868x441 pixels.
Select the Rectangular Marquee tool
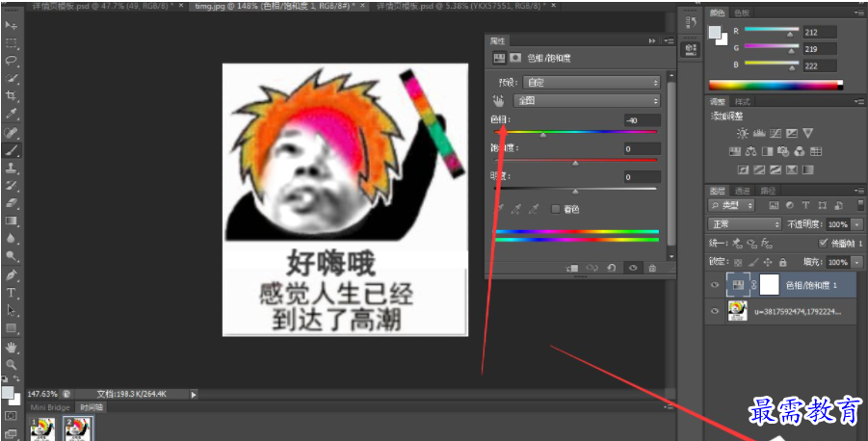tap(11, 43)
